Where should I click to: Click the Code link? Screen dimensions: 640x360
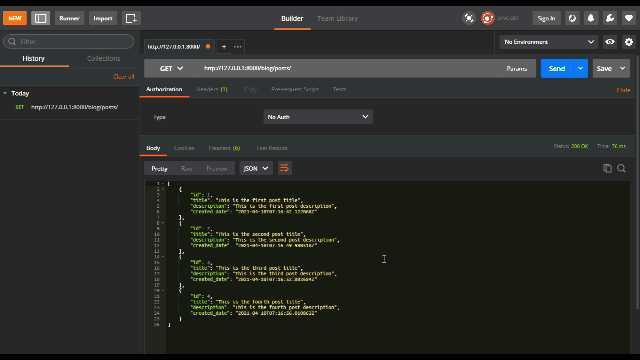click(623, 90)
